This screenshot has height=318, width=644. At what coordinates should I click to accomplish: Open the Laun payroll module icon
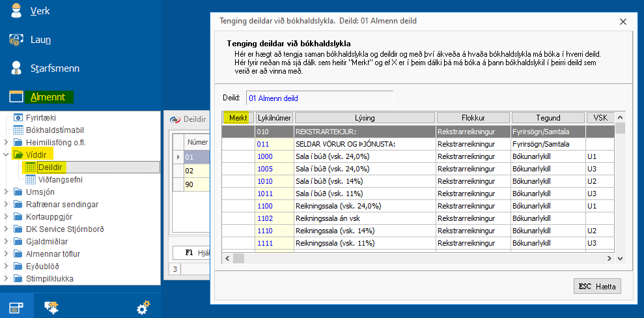click(16, 40)
